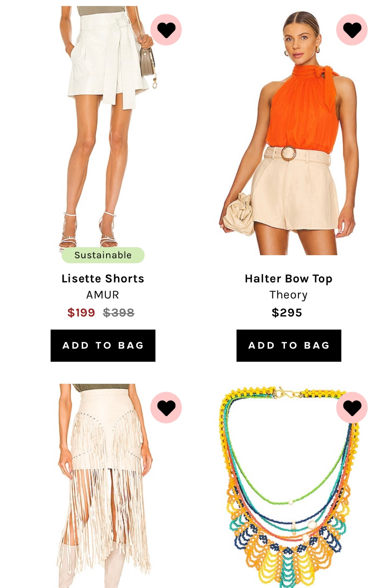This screenshot has height=588, width=392.
Task: Open the Lisette Shorts product title
Action: click(103, 279)
